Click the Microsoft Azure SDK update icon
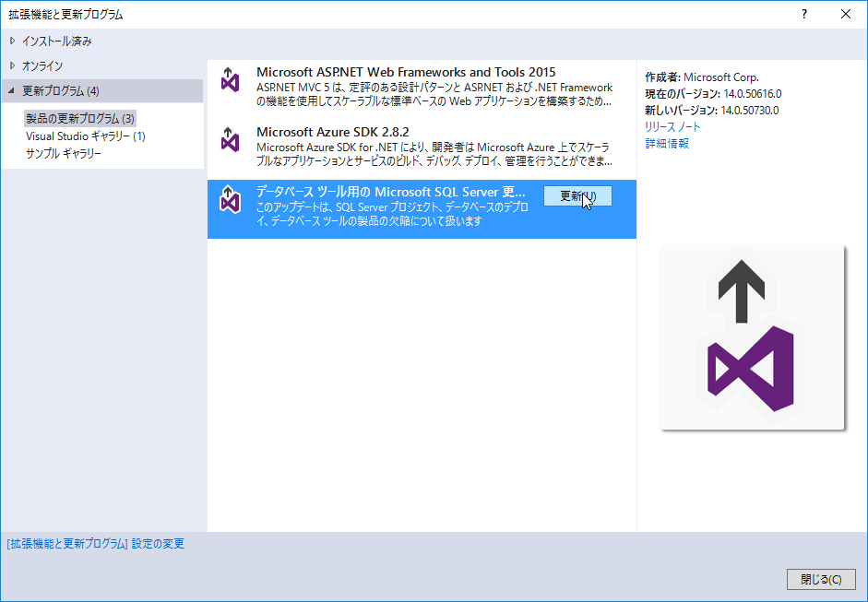 (230, 139)
